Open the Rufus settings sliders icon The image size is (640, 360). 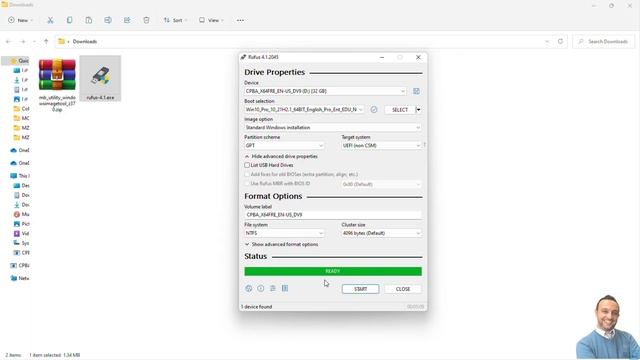[x=273, y=288]
